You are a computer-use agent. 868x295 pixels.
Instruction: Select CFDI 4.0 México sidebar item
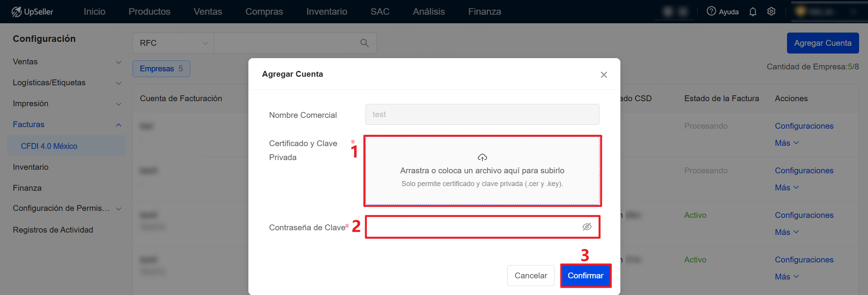coord(49,146)
